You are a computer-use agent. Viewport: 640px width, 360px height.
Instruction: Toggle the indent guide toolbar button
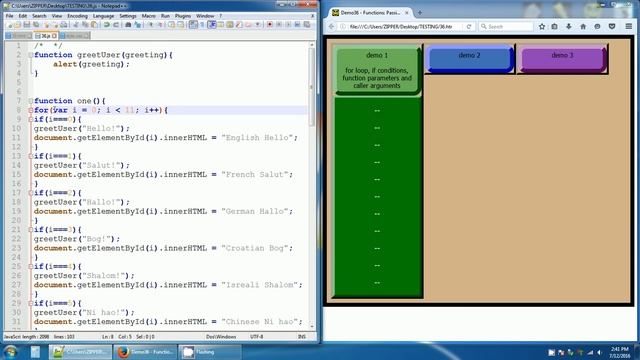[x=212, y=25]
